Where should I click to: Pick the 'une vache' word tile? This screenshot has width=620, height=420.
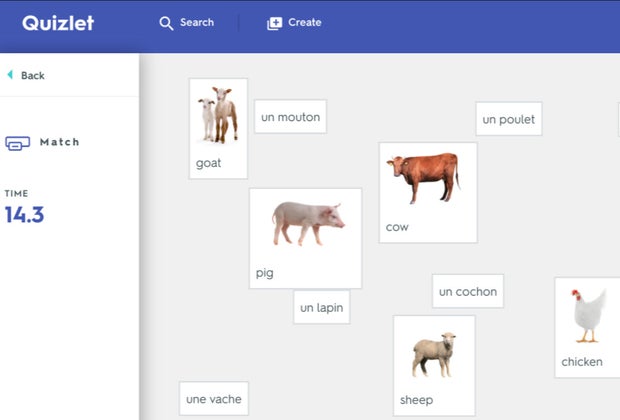(x=213, y=399)
